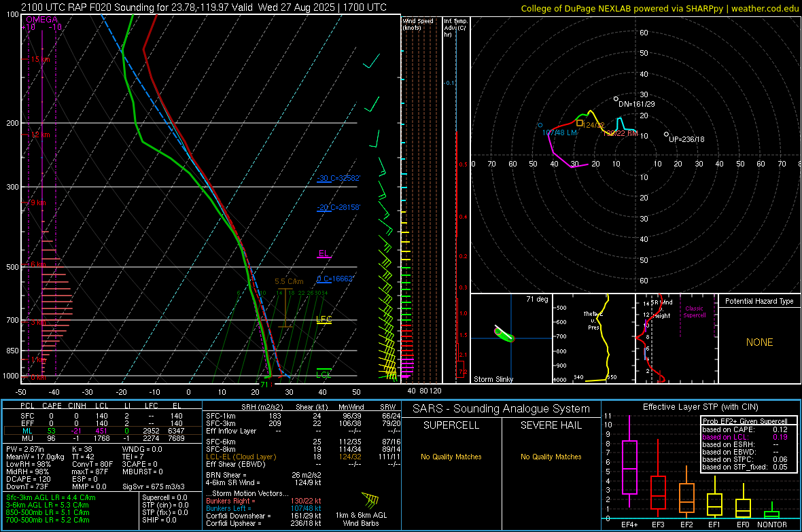Click the 9 km height marker
This screenshot has width=802, height=532.
38,202
